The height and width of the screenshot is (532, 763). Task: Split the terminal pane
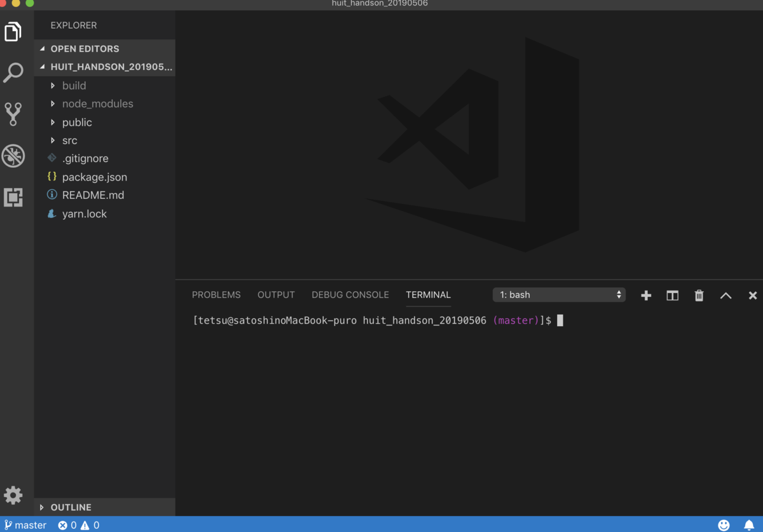tap(672, 296)
